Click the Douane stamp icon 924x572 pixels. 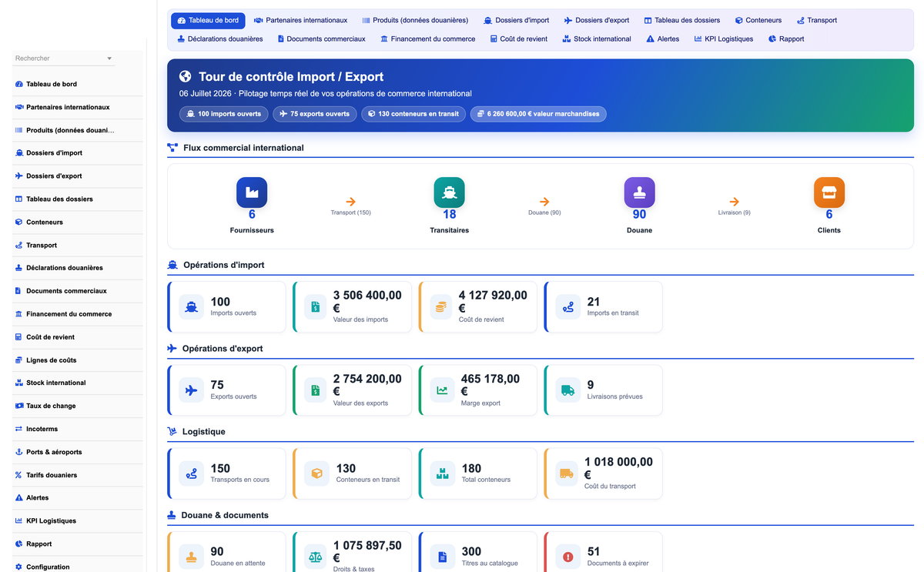[x=639, y=192]
